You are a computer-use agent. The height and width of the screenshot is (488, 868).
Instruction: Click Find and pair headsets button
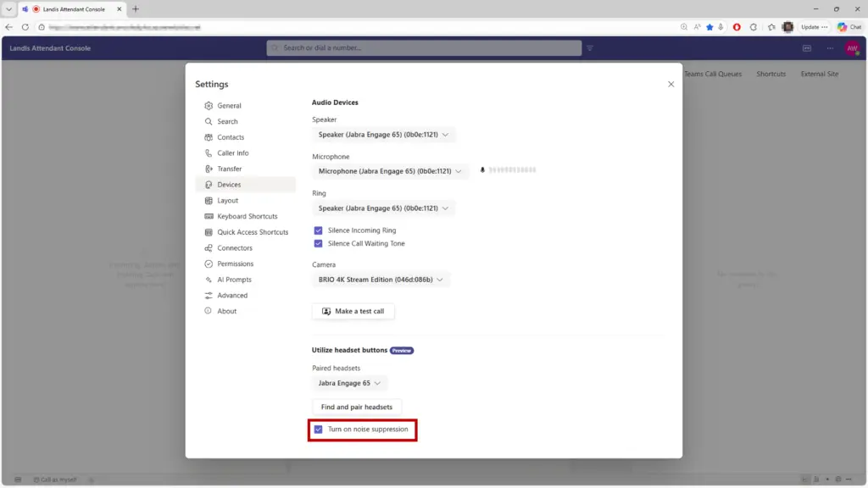point(356,408)
